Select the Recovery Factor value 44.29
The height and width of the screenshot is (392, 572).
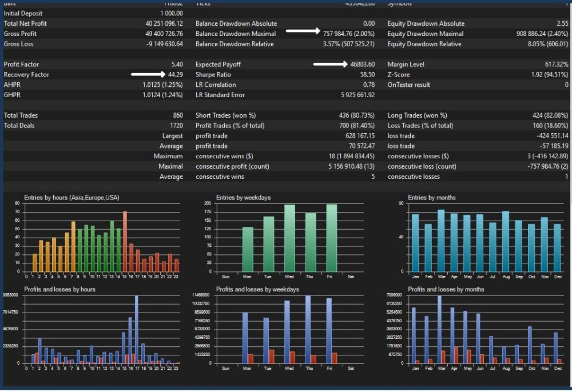[x=175, y=74]
